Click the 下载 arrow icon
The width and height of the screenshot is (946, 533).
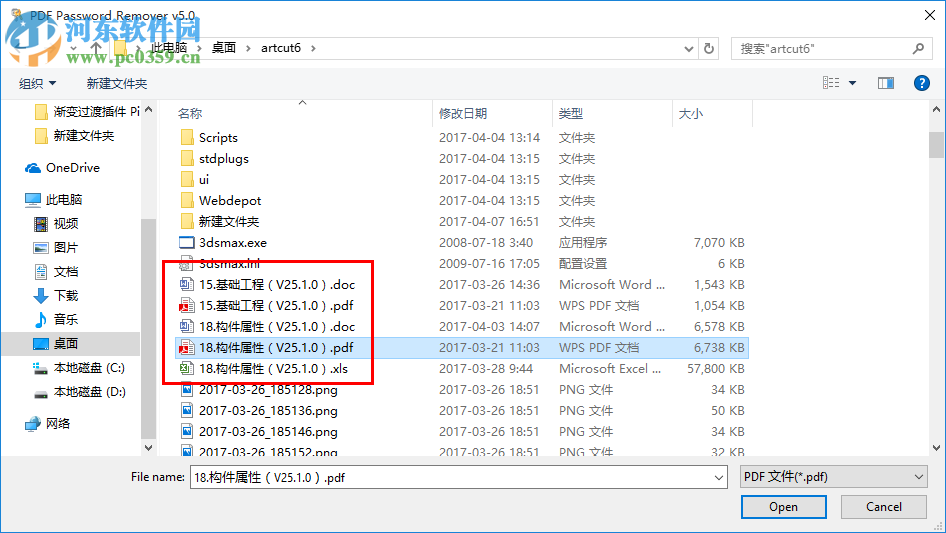tap(40, 296)
